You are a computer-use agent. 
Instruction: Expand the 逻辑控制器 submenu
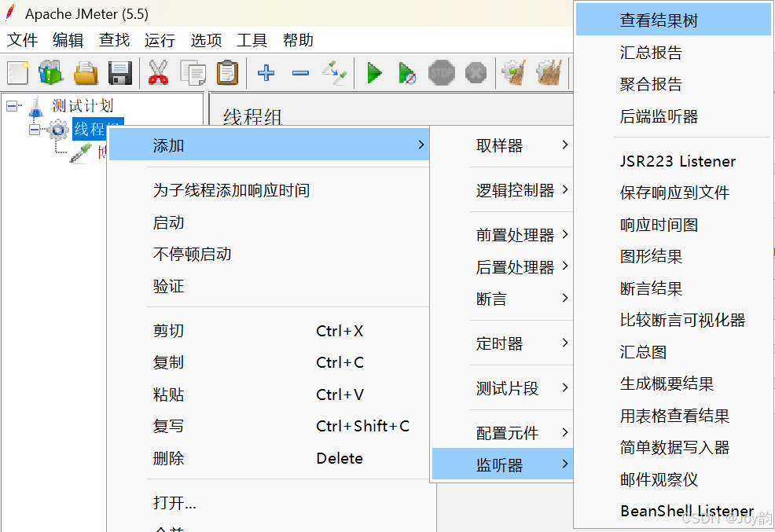pos(501,191)
